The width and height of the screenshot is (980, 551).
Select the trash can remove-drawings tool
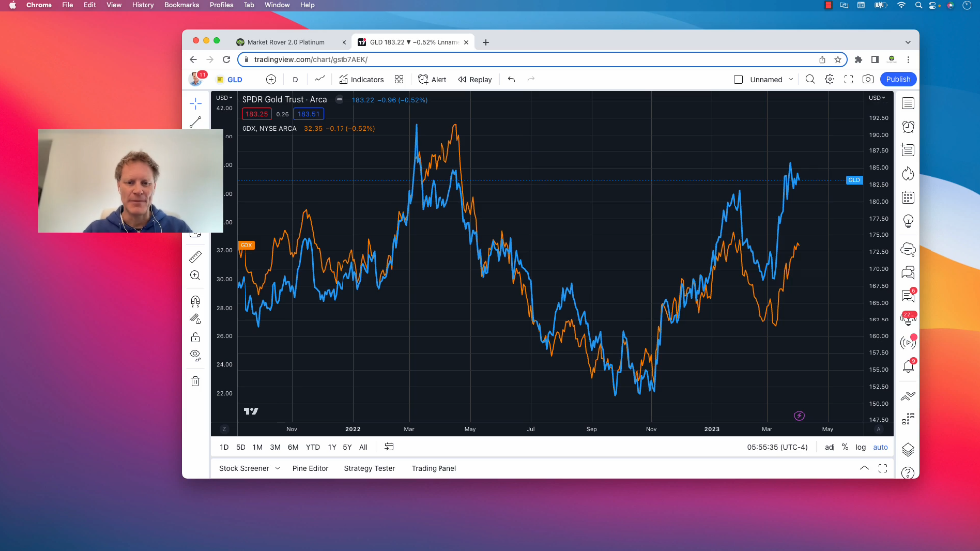pyautogui.click(x=195, y=381)
